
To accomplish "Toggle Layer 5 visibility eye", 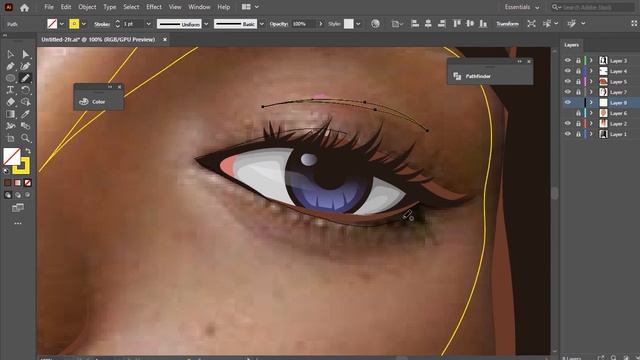I will (568, 82).
